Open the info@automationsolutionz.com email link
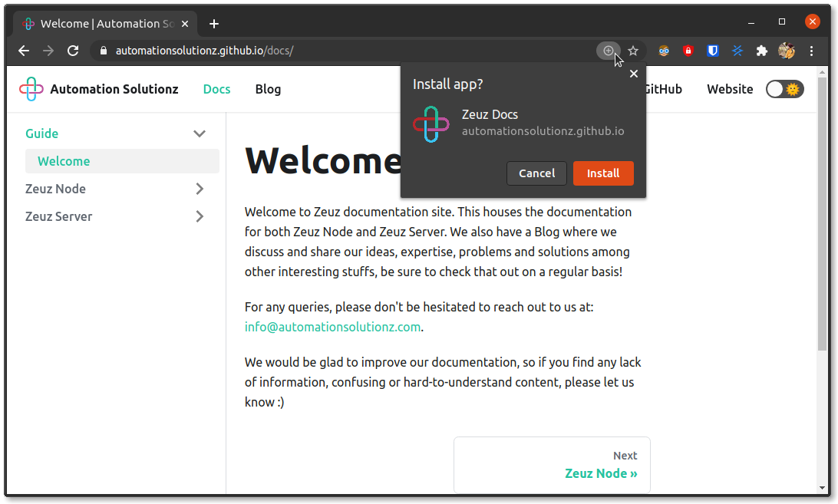 tap(332, 327)
